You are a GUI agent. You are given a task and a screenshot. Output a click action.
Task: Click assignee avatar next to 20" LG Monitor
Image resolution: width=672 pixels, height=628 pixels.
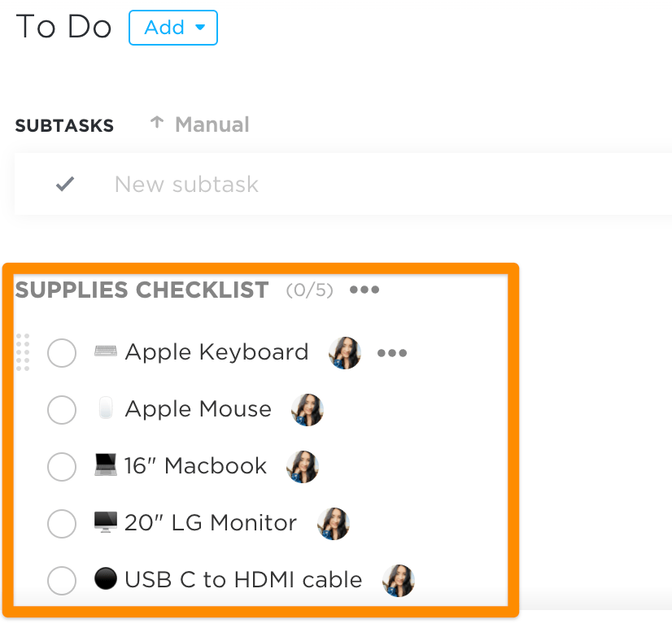[x=334, y=524]
